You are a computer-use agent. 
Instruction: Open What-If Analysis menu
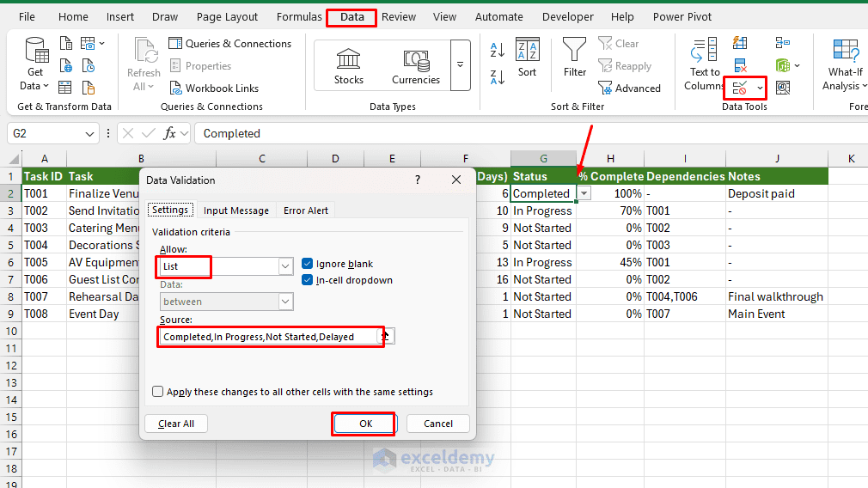(845, 64)
